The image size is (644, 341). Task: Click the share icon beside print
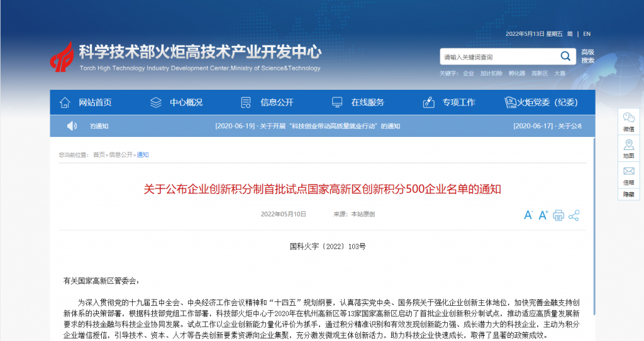574,215
